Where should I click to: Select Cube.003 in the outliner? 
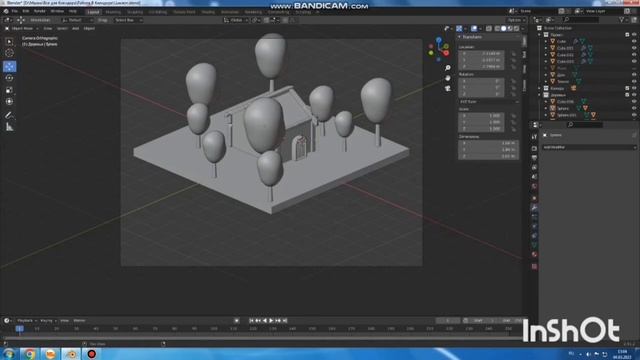tap(565, 61)
